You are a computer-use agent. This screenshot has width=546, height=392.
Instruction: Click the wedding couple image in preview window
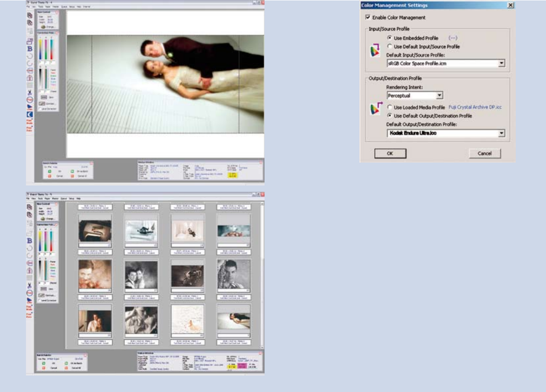[x=165, y=84]
